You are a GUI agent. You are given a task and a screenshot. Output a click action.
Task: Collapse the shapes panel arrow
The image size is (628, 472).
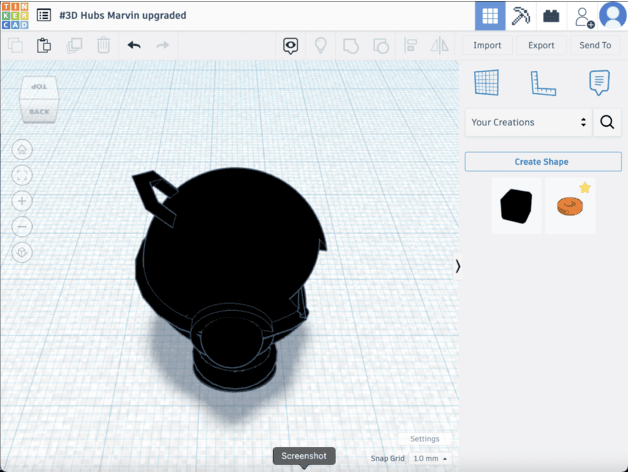tap(457, 266)
